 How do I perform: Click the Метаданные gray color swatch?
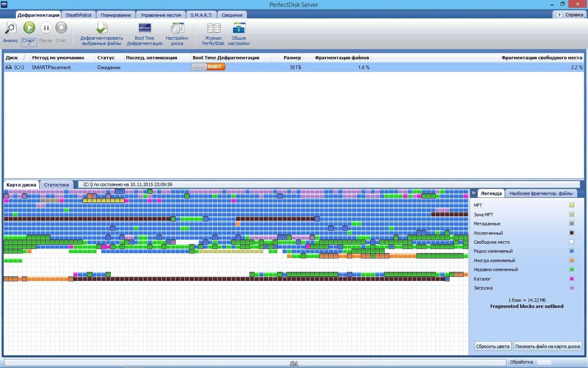click(572, 224)
